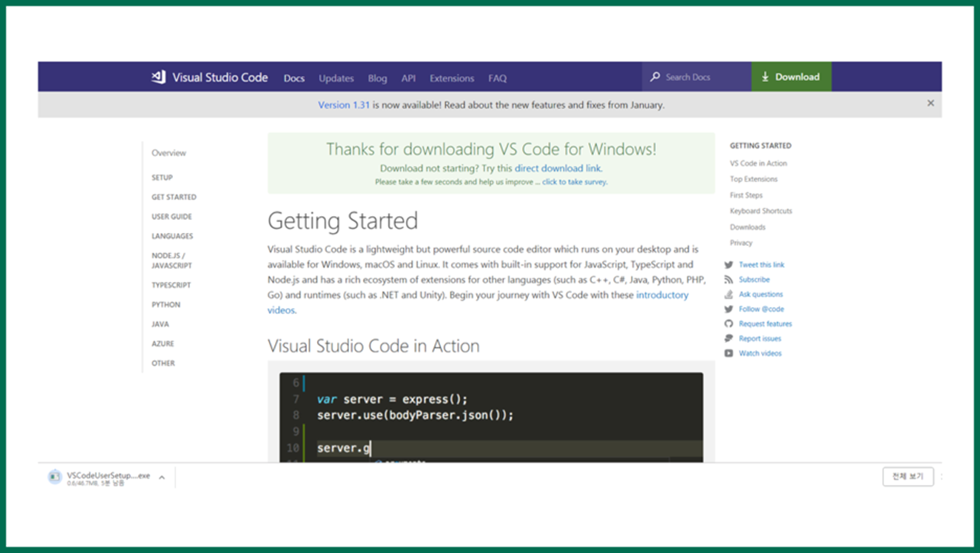Click the GitHub icon beside Request features

729,324
